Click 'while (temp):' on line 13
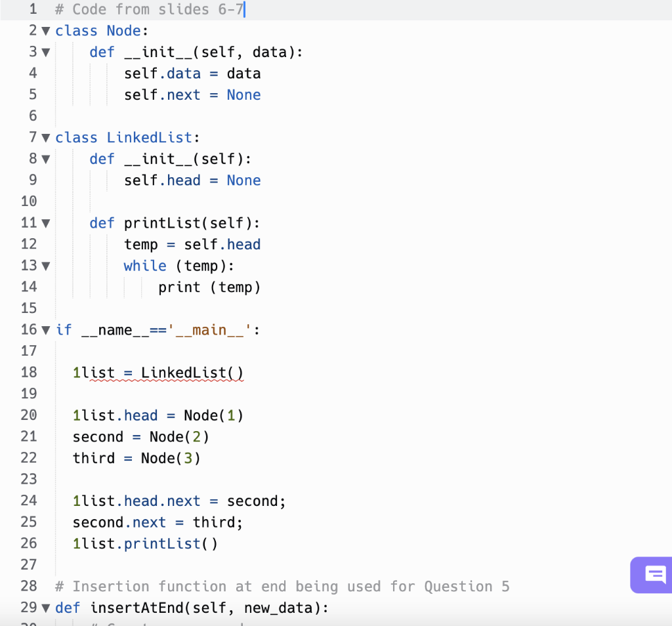672x626 pixels. [x=179, y=266]
